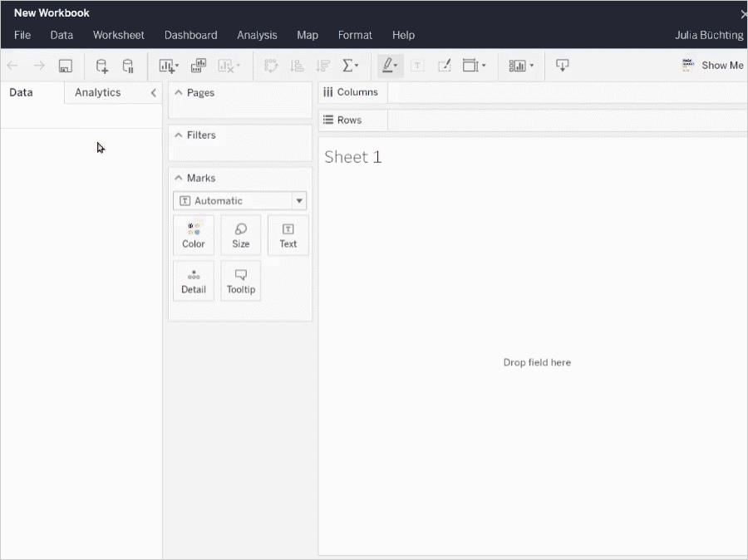The image size is (748, 560).
Task: Collapse the Filters shelf
Action: point(177,135)
